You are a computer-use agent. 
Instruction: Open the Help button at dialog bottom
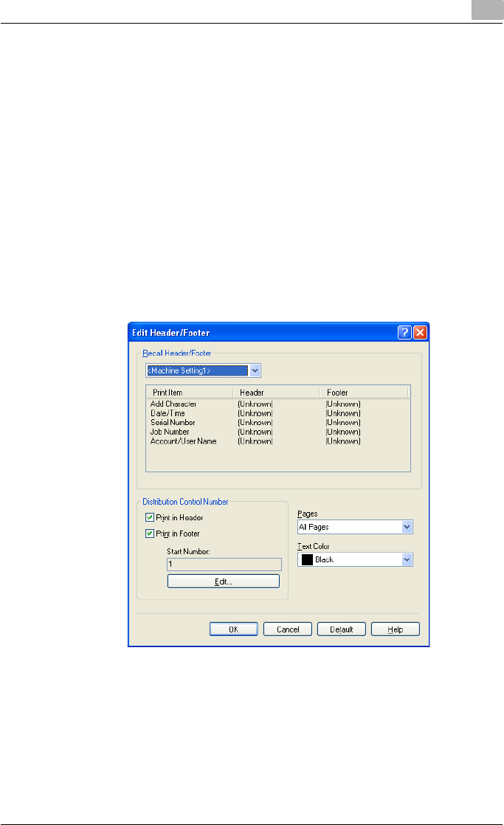coord(395,629)
